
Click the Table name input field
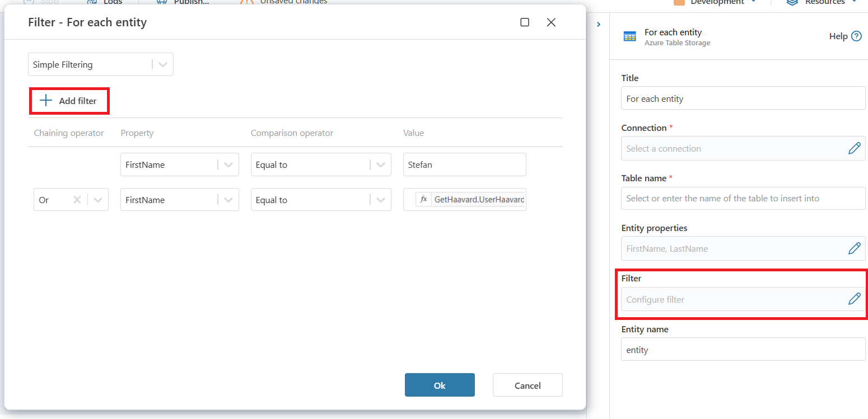click(743, 198)
